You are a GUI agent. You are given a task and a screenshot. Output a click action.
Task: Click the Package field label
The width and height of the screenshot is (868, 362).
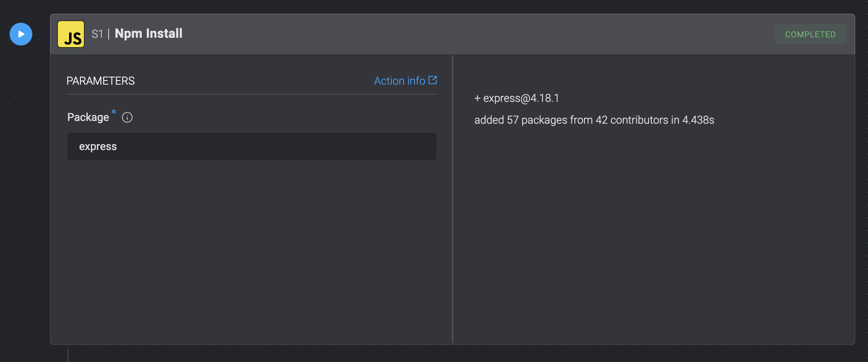click(x=88, y=117)
